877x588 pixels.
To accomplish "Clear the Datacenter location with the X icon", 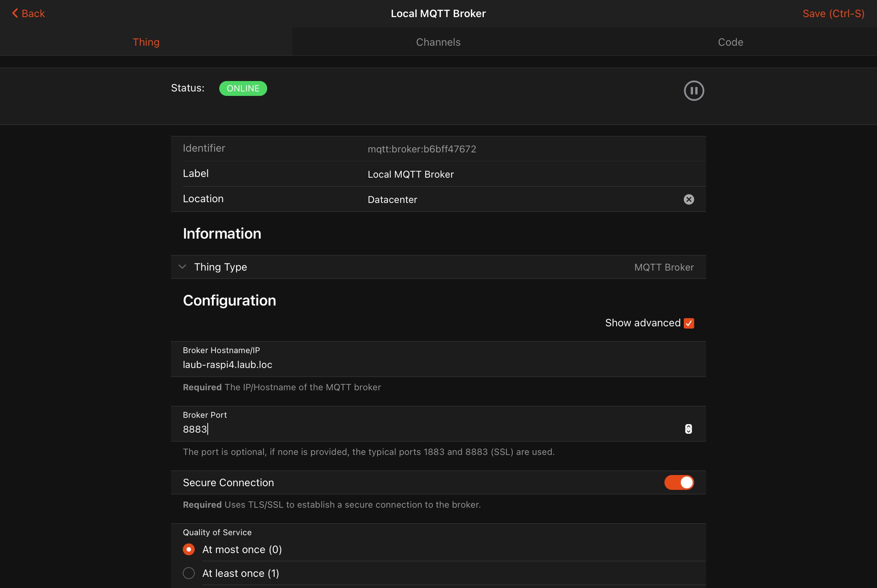I will (x=688, y=200).
